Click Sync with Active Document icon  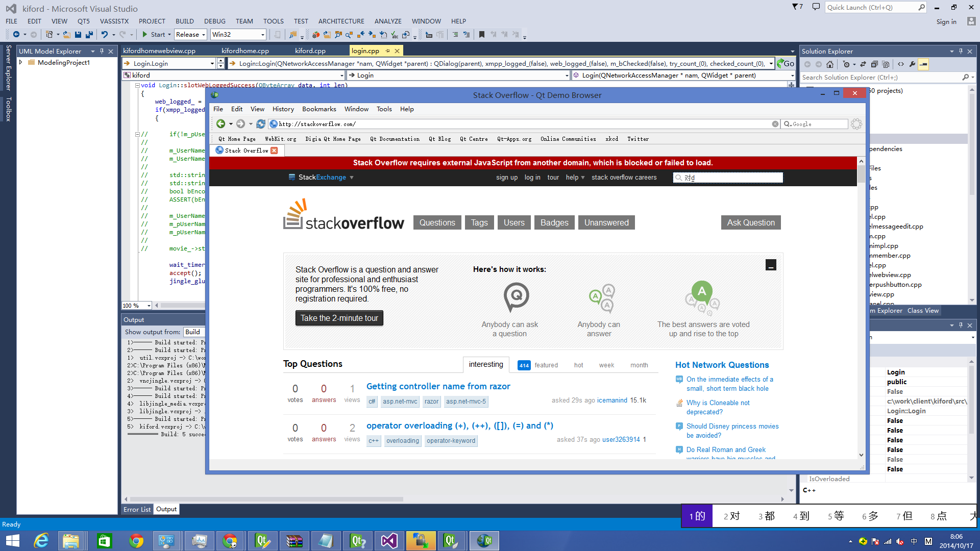863,64
